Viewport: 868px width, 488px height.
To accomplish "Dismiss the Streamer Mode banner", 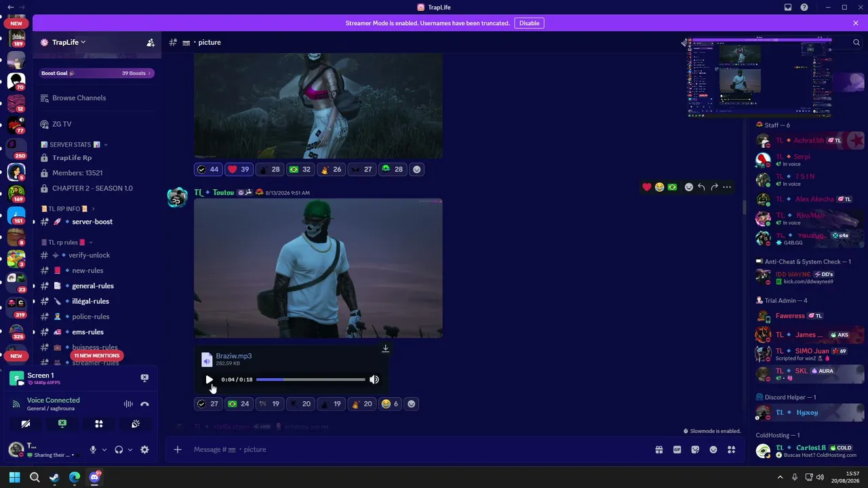I will coord(856,23).
